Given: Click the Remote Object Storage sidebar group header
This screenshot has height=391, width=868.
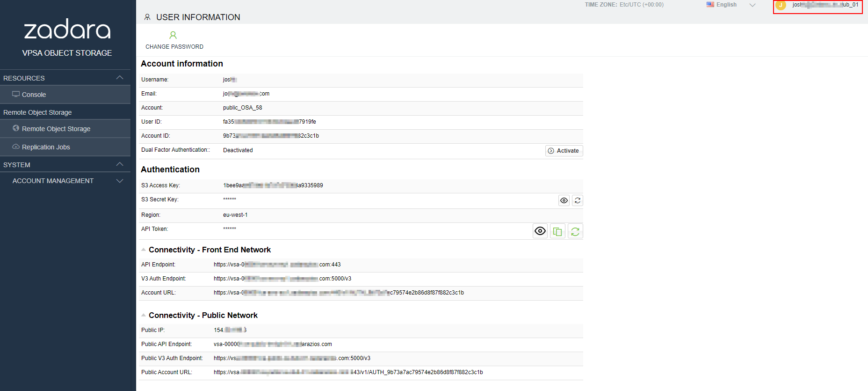Looking at the screenshot, I should pos(37,112).
